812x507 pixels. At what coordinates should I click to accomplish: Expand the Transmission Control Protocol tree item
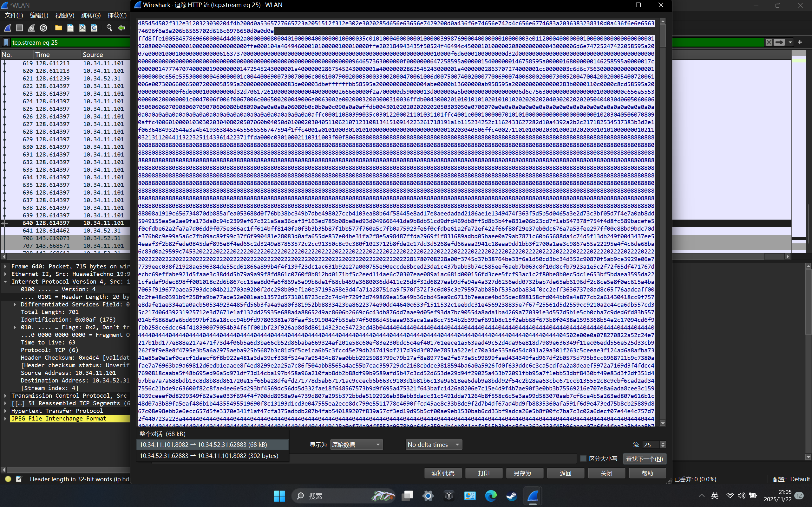tap(5, 396)
